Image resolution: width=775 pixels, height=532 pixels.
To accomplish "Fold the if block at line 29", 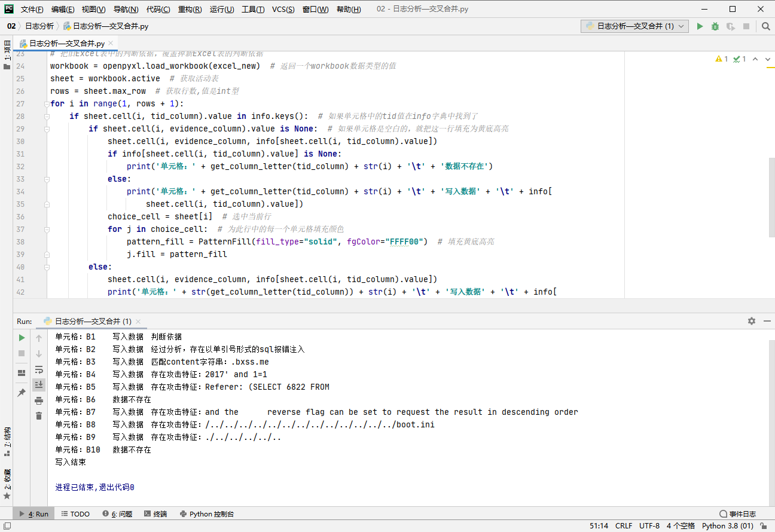I will pyautogui.click(x=47, y=129).
